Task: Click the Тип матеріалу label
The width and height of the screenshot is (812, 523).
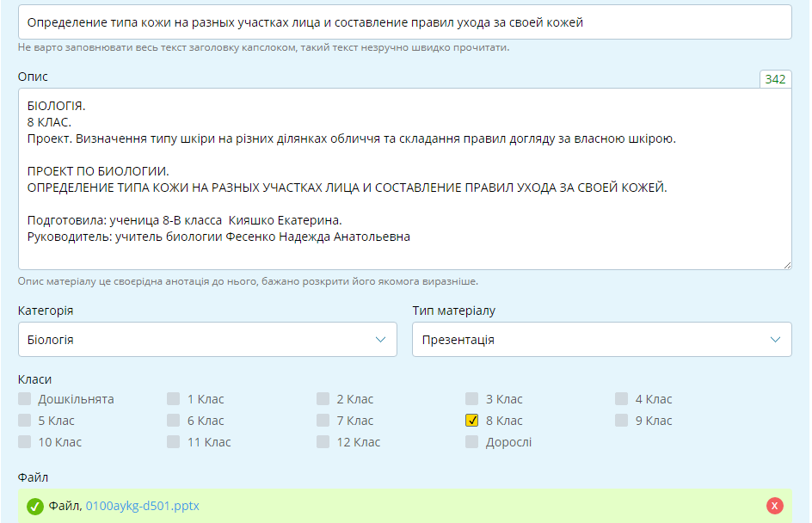Action: pos(453,311)
